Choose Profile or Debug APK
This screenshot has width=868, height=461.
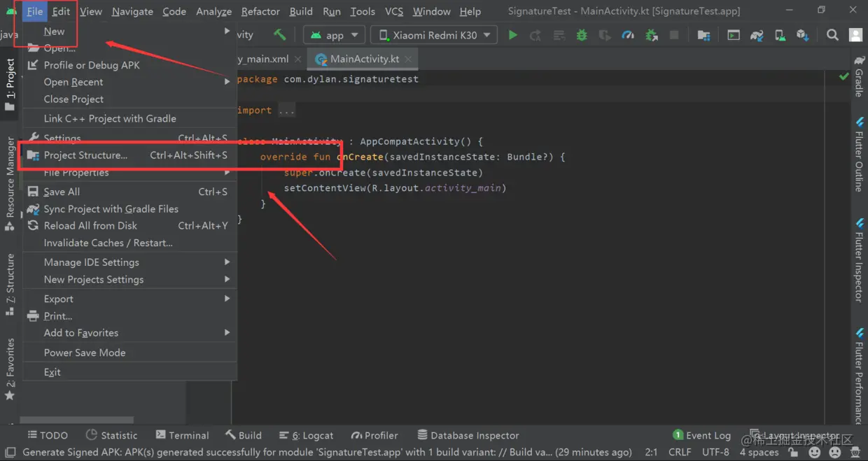tap(129, 65)
